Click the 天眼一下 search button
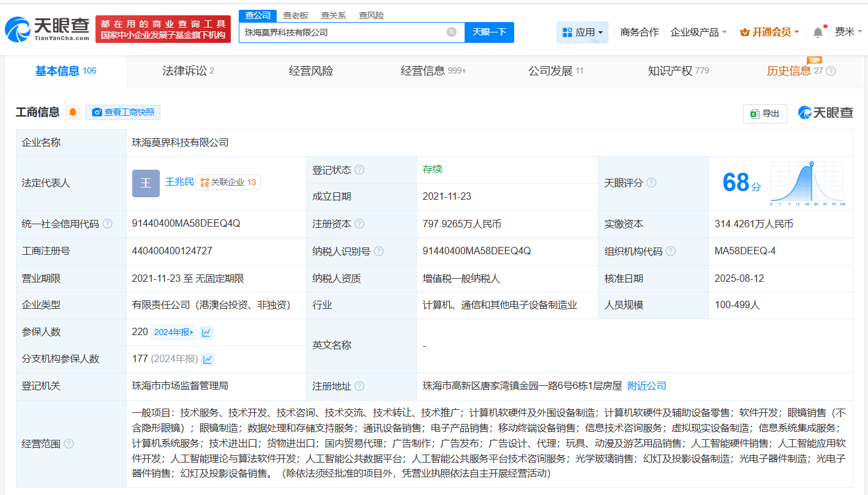The height and width of the screenshot is (495, 868). click(489, 32)
